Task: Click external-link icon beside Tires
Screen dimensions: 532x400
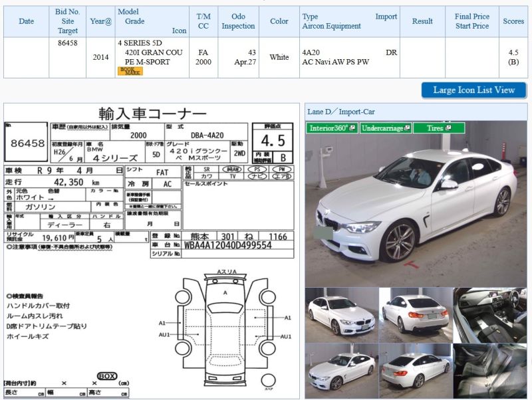Action: click(448, 128)
